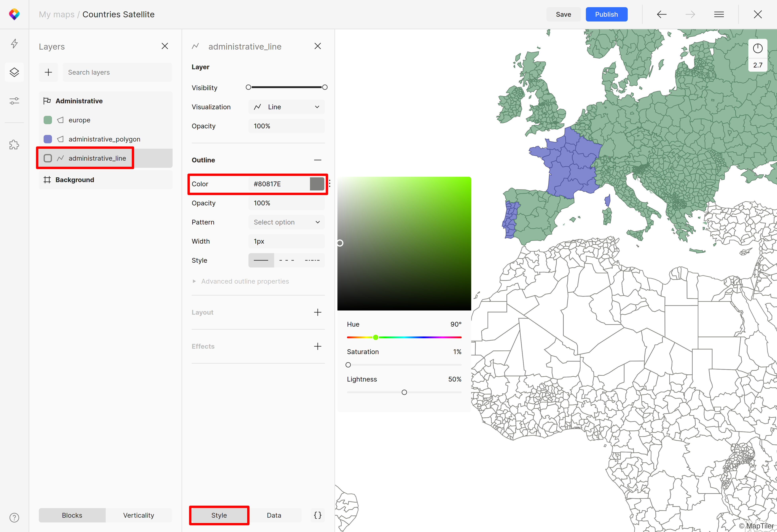Screen dimensions: 777x532
Task: Open the hamburger menu icon
Action: [719, 14]
